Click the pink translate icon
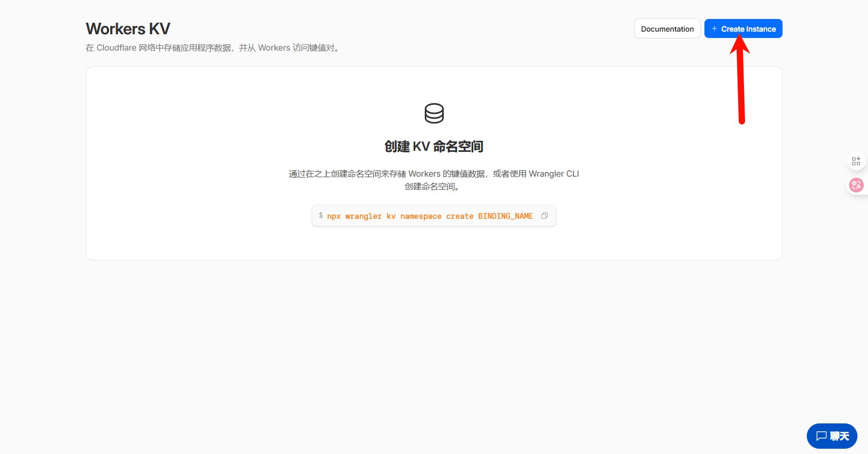Screen dimensions: 868x454 click(x=856, y=185)
